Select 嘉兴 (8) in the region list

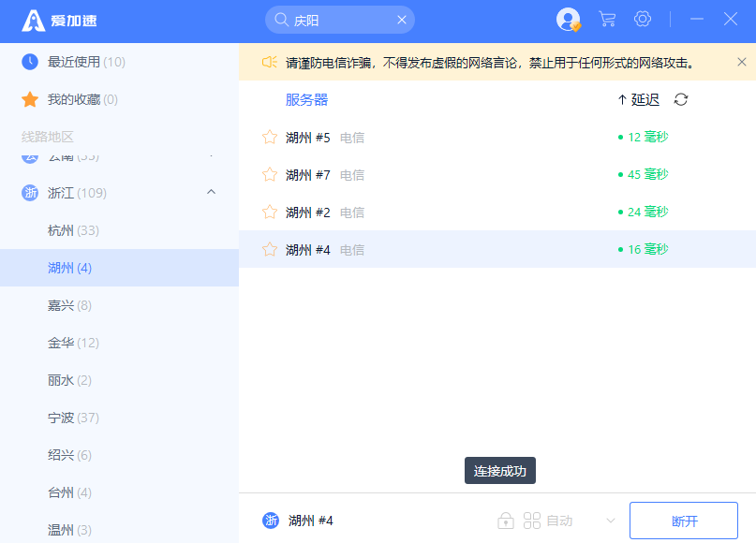pyautogui.click(x=119, y=305)
